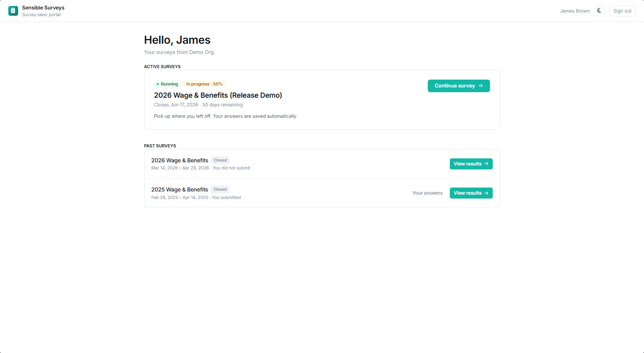Click the 'You did not submit' date line
This screenshot has height=353, width=644.
click(201, 168)
